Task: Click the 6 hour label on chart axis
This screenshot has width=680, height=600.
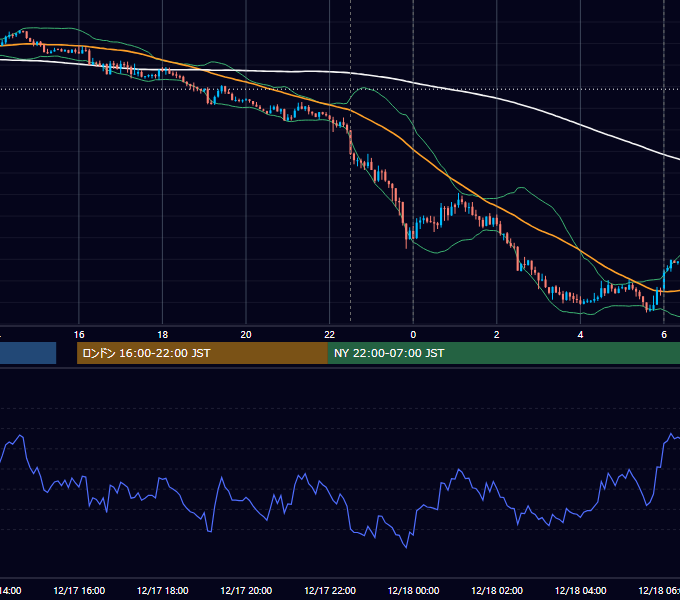Action: click(664, 335)
